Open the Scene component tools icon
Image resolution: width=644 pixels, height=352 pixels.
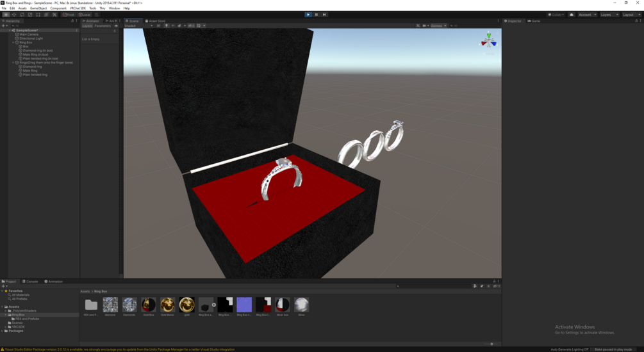coord(418,26)
